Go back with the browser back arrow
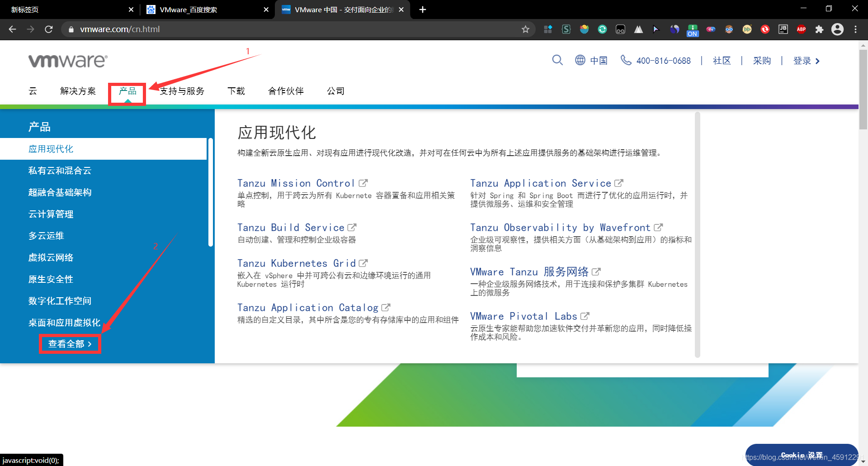Image resolution: width=868 pixels, height=466 pixels. coord(12,29)
